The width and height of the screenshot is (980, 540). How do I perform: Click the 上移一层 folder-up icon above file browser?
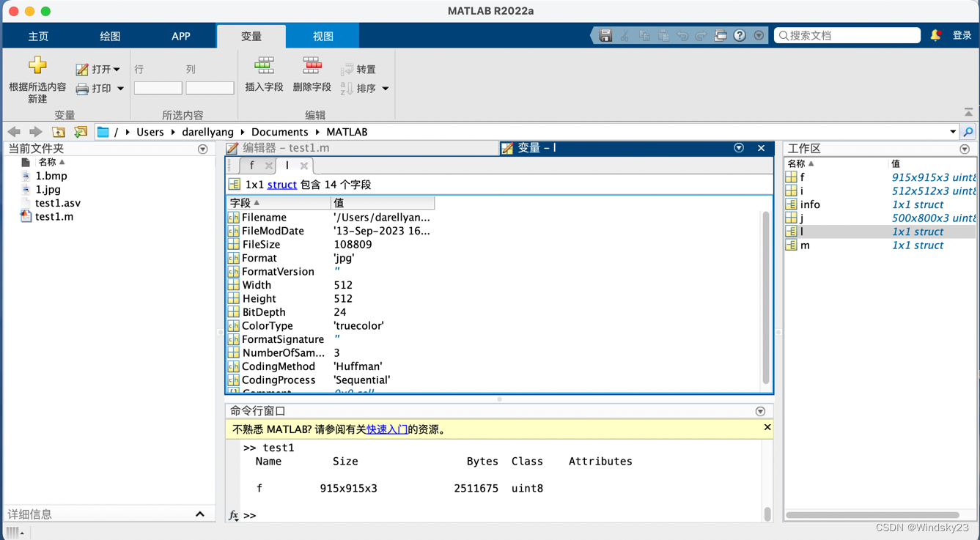click(59, 132)
